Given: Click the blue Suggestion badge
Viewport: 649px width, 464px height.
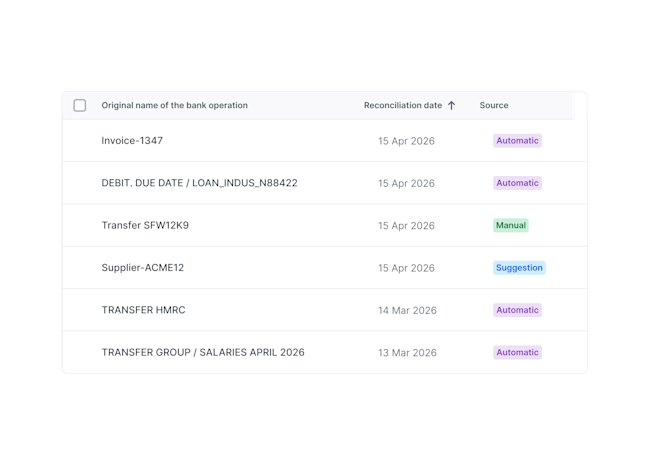Looking at the screenshot, I should point(519,268).
